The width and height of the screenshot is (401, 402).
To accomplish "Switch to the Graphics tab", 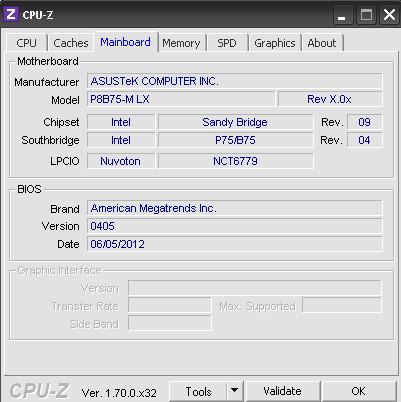I will coord(275,43).
